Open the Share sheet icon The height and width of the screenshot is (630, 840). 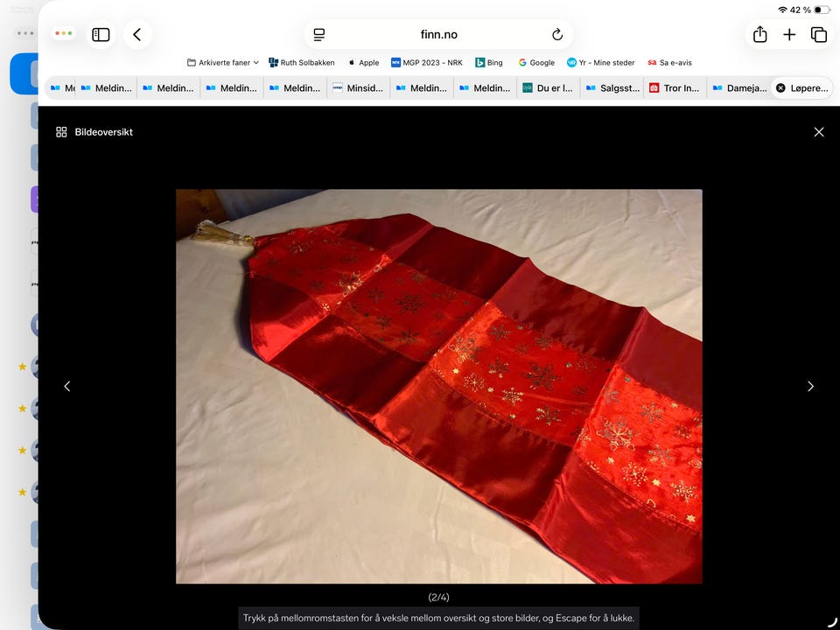point(759,35)
